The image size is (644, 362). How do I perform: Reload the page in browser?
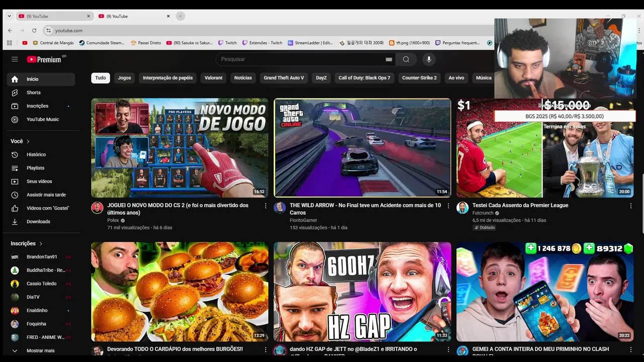(x=34, y=31)
